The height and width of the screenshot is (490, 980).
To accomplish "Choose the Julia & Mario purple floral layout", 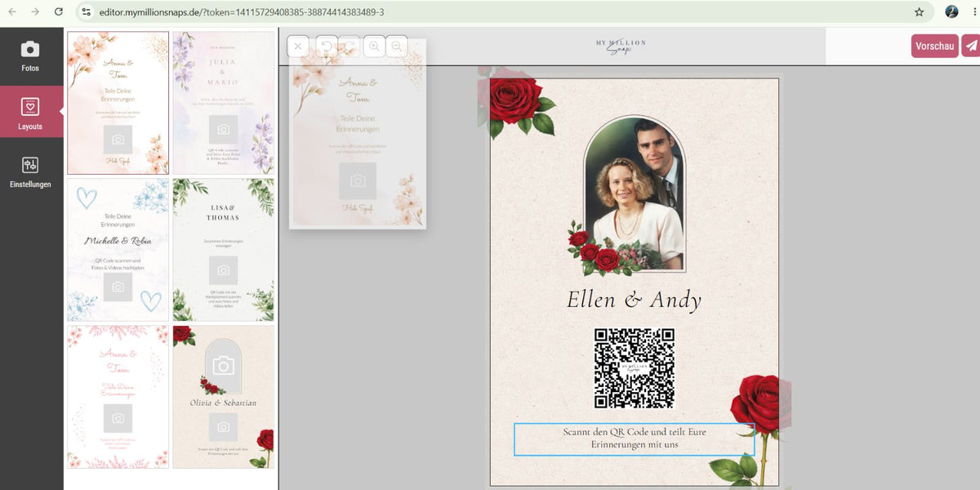I will coord(223,103).
